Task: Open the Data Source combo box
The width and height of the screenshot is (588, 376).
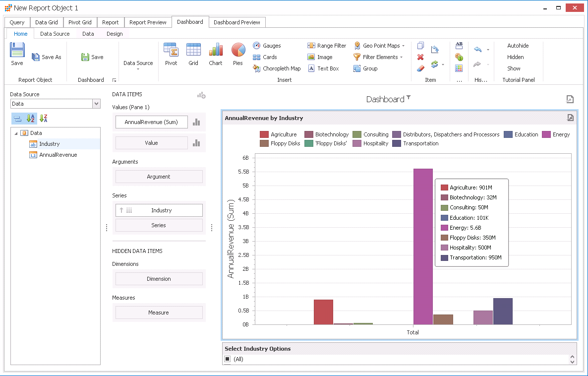Action: [x=96, y=104]
